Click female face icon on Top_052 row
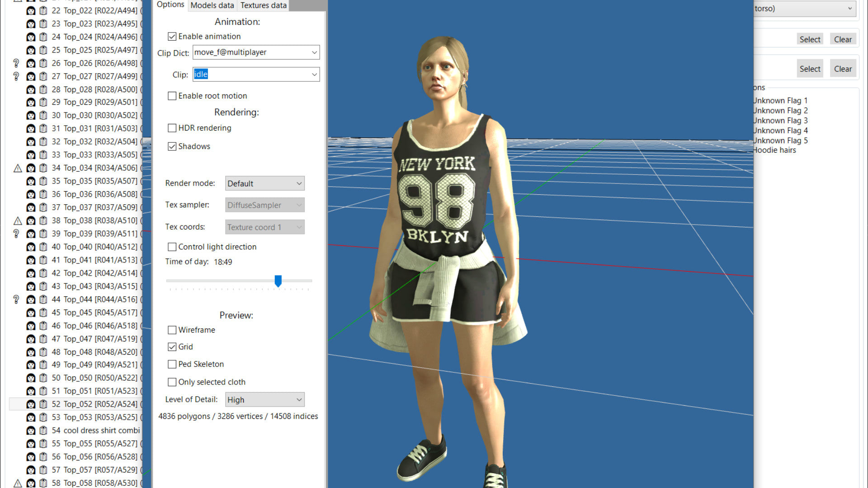This screenshot has height=488, width=868. tap(31, 404)
